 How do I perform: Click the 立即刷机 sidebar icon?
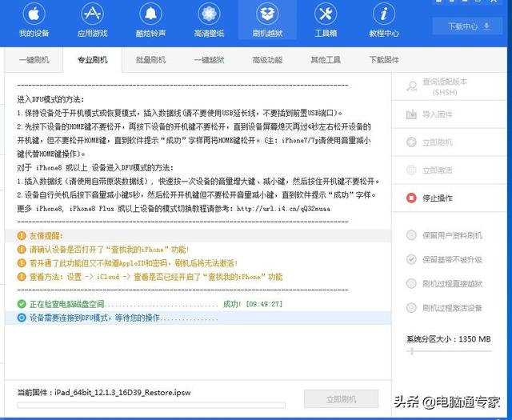pyautogui.click(x=411, y=142)
